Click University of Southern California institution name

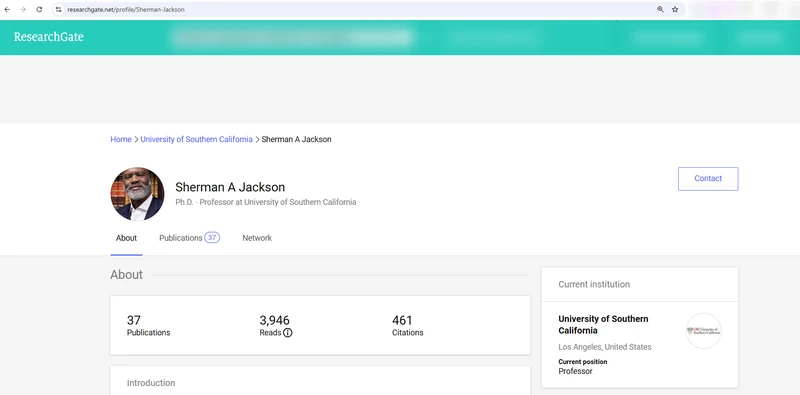603,325
